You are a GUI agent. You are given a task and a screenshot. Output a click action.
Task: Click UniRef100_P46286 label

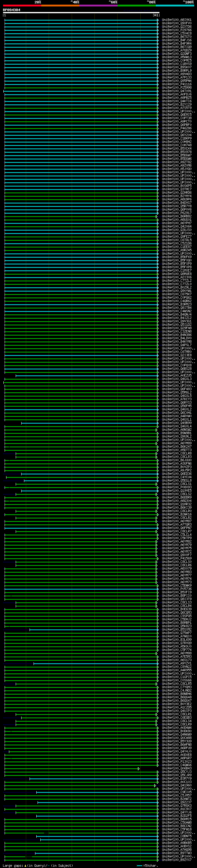pyautogui.click(x=177, y=128)
